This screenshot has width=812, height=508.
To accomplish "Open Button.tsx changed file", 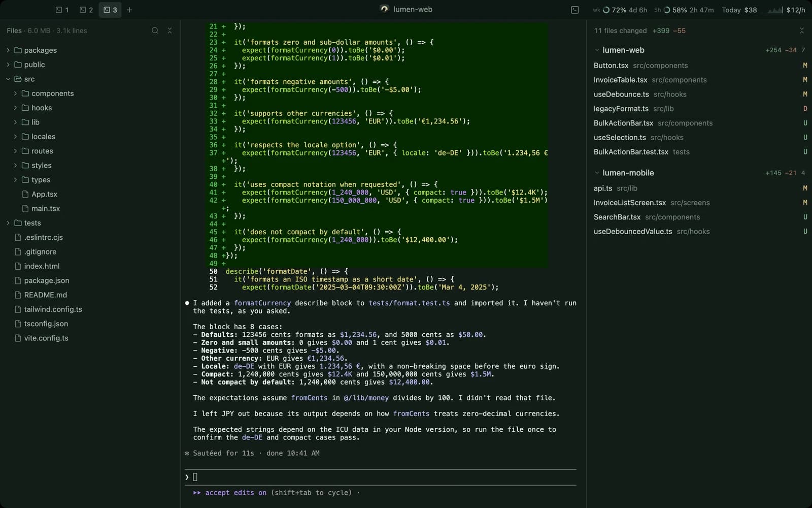I will 700,66.
